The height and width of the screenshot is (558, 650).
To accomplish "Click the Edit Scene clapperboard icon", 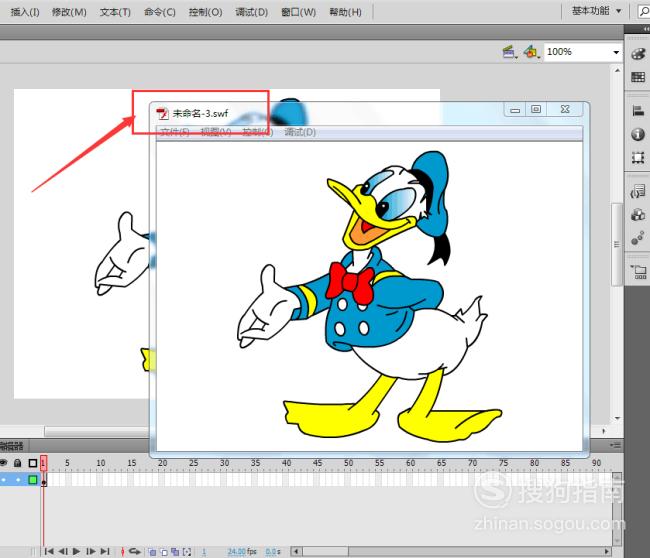I will [x=509, y=52].
